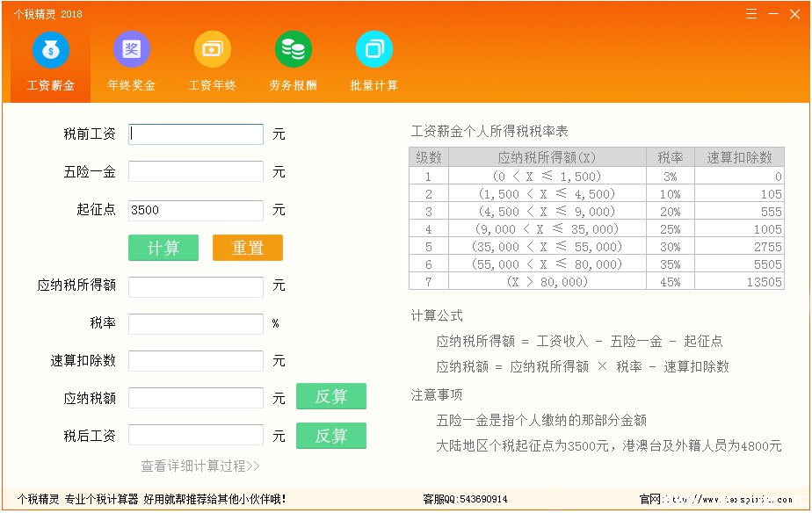812x513 pixels.
Task: Minimize the 个税精灵 window
Action: tap(773, 14)
